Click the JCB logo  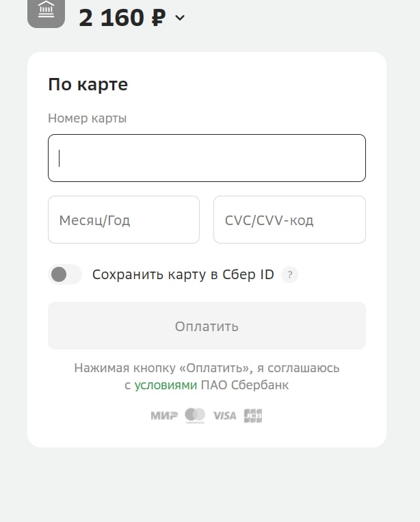click(x=253, y=415)
